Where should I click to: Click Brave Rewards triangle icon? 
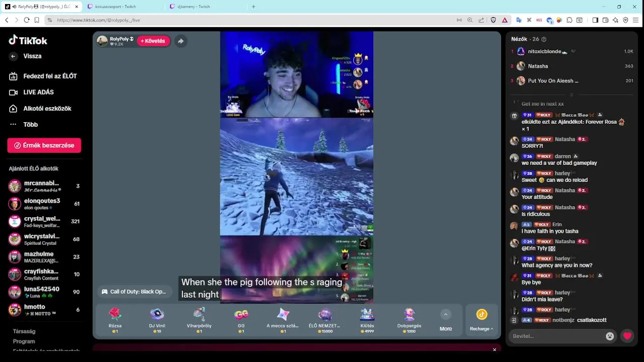[505, 20]
